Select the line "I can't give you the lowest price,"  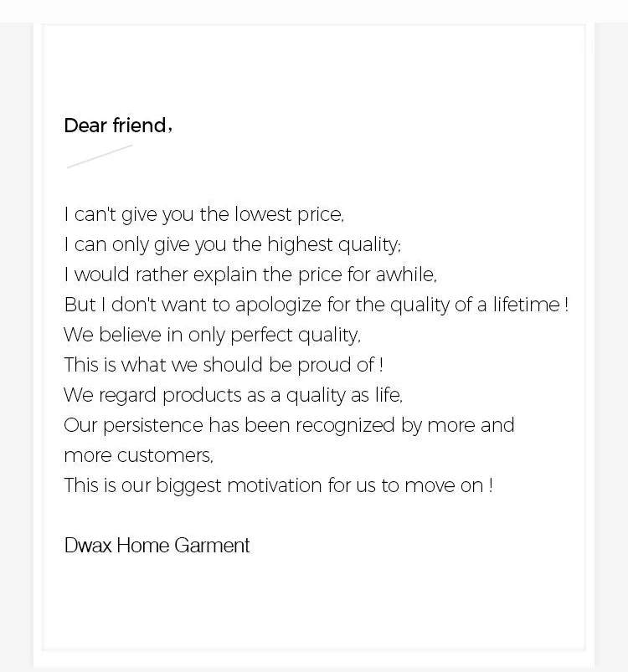coord(203,214)
